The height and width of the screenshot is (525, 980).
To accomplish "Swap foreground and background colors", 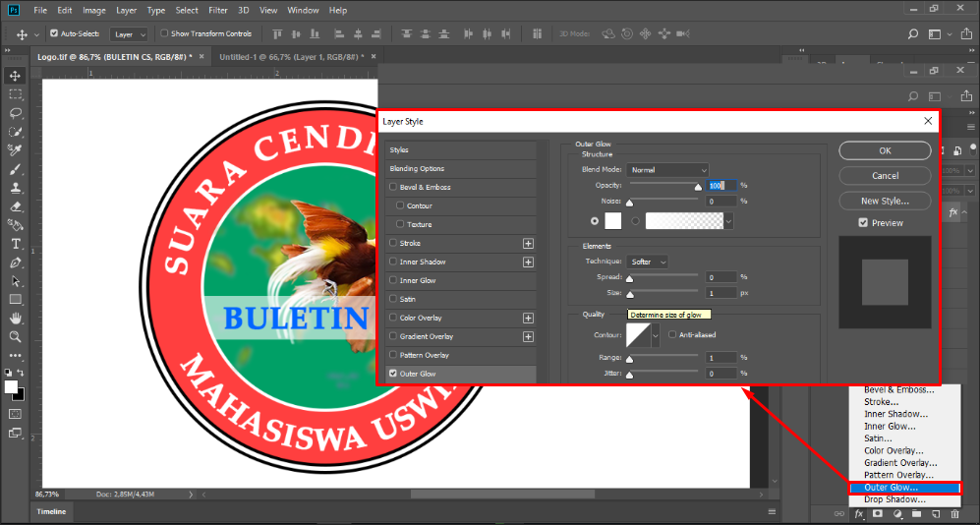I will click(20, 372).
